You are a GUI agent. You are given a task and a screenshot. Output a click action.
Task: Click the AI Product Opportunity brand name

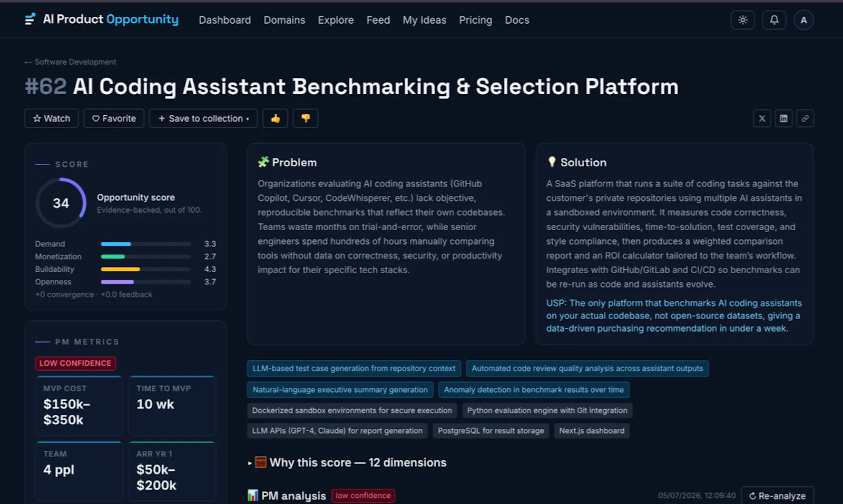(111, 19)
